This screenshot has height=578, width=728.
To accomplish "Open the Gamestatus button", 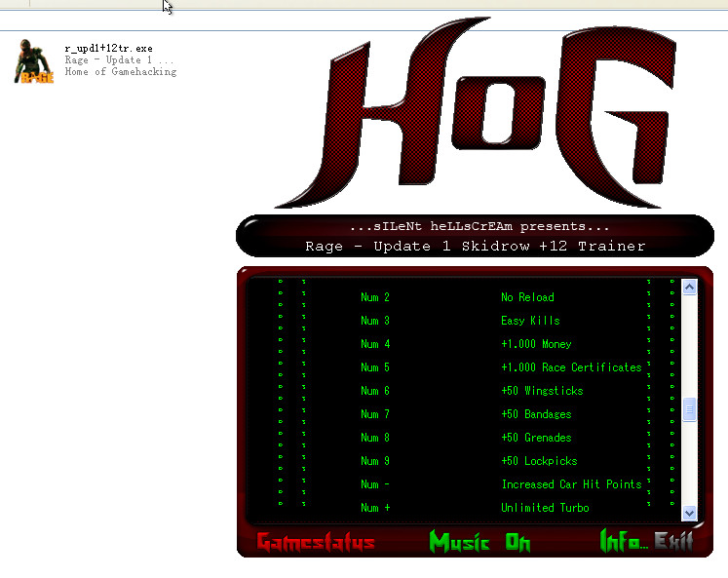I will [x=316, y=542].
